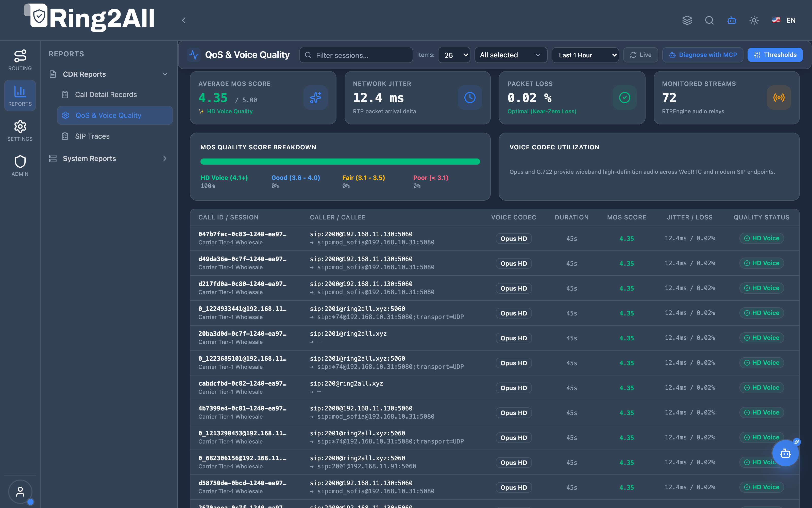
Task: Click the sparkle icon on MOS card
Action: coord(315,98)
